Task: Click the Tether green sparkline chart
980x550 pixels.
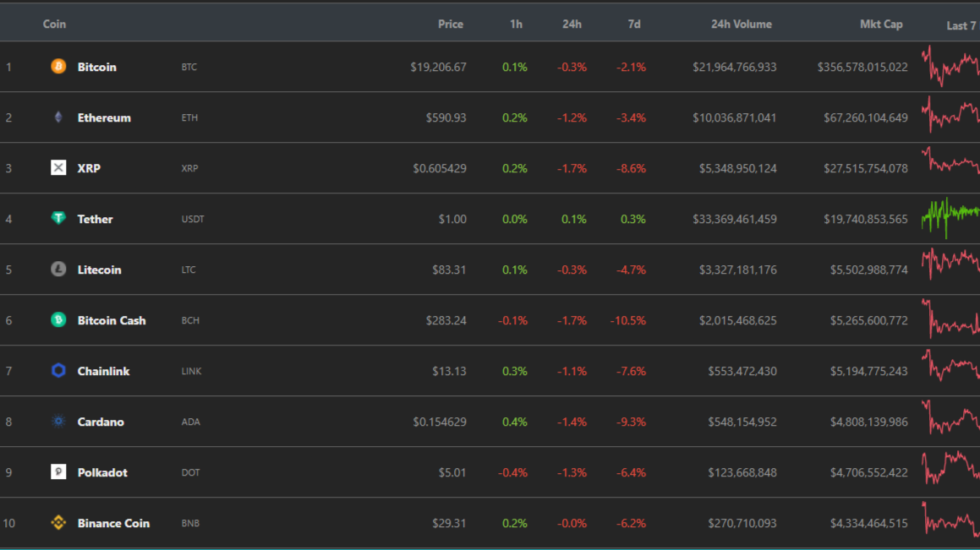Action: pos(950,218)
